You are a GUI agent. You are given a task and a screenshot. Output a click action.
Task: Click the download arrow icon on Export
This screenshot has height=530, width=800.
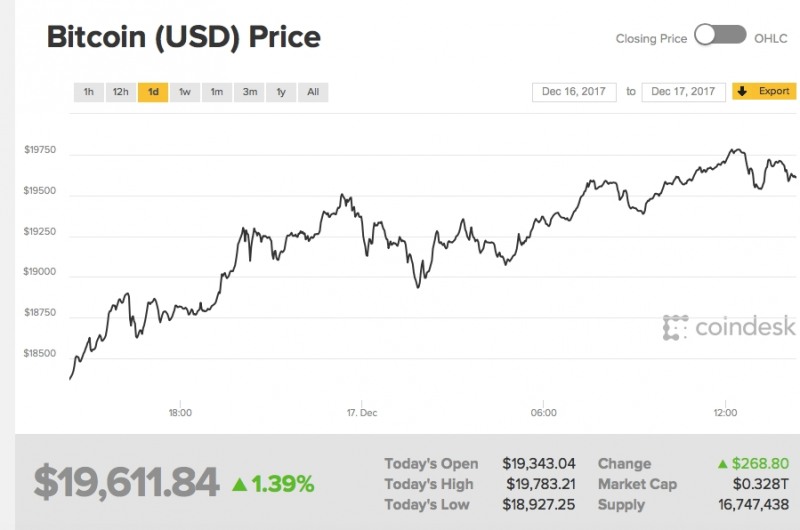coord(742,91)
